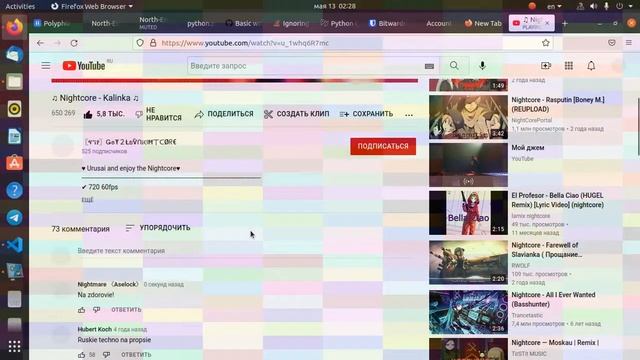Viewport: 640px width, 360px height.
Task: Open the en keyboard layout dropdown
Action: pos(554,6)
